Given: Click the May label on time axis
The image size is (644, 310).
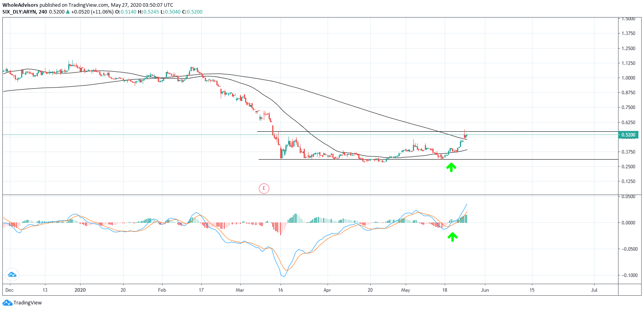Looking at the screenshot, I should click(406, 290).
